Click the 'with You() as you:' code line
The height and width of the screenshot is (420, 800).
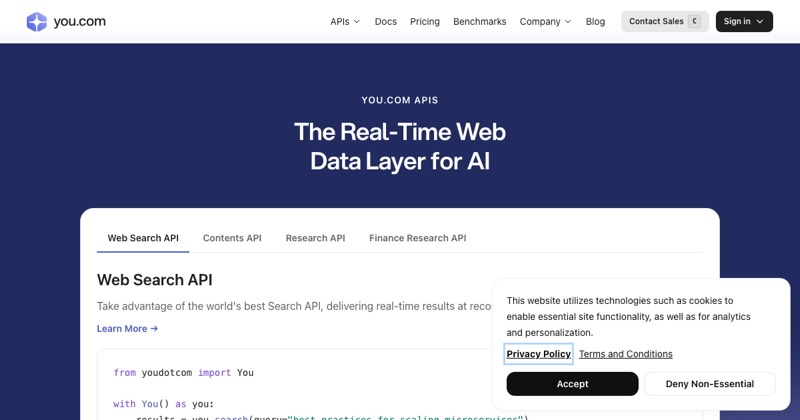coord(164,404)
